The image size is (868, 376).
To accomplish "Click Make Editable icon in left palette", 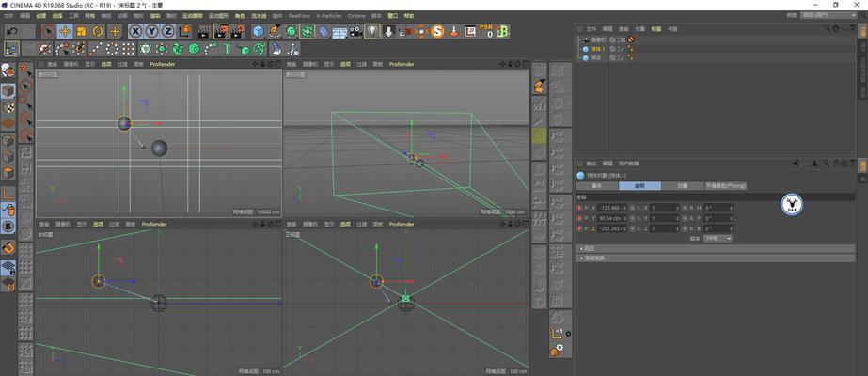I will click(8, 70).
